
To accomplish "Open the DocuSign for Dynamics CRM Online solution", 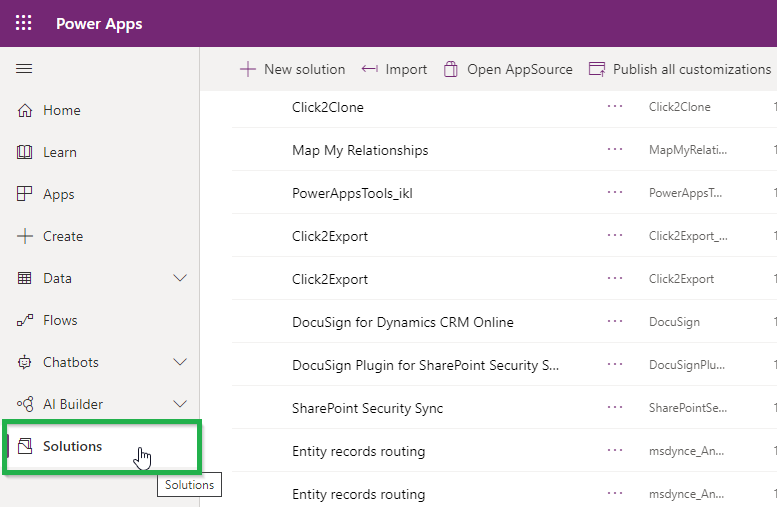I will (x=402, y=322).
